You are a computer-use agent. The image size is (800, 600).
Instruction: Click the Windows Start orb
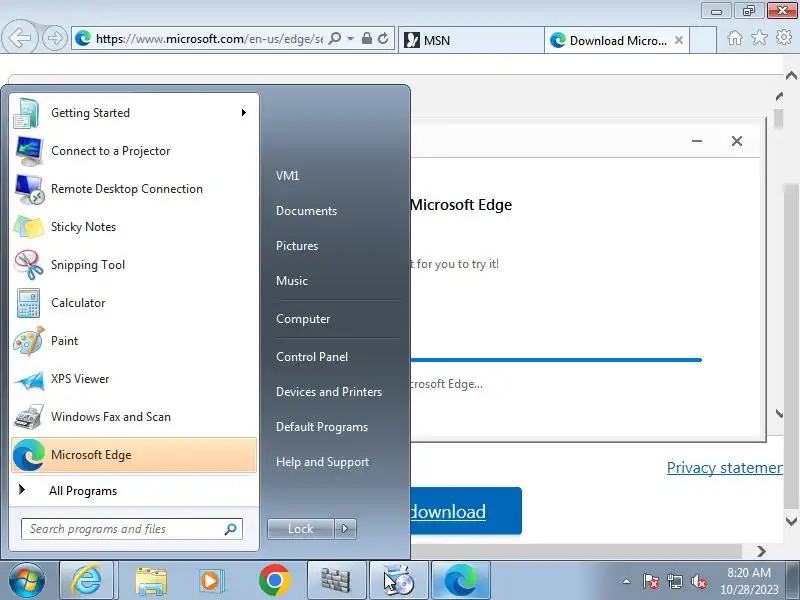tap(27, 581)
